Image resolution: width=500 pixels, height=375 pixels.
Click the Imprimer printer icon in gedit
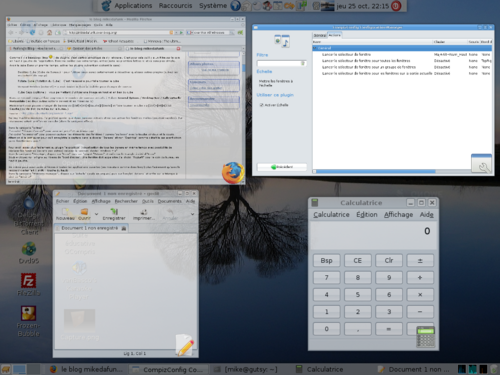[144, 211]
